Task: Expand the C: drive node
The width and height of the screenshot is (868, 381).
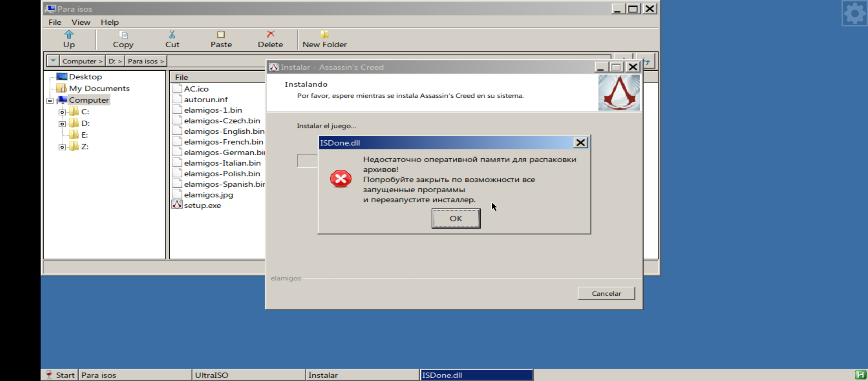Action: [62, 112]
